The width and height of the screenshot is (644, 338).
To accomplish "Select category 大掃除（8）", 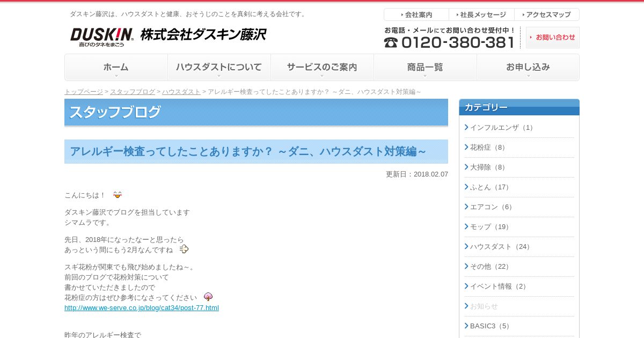I will (489, 167).
